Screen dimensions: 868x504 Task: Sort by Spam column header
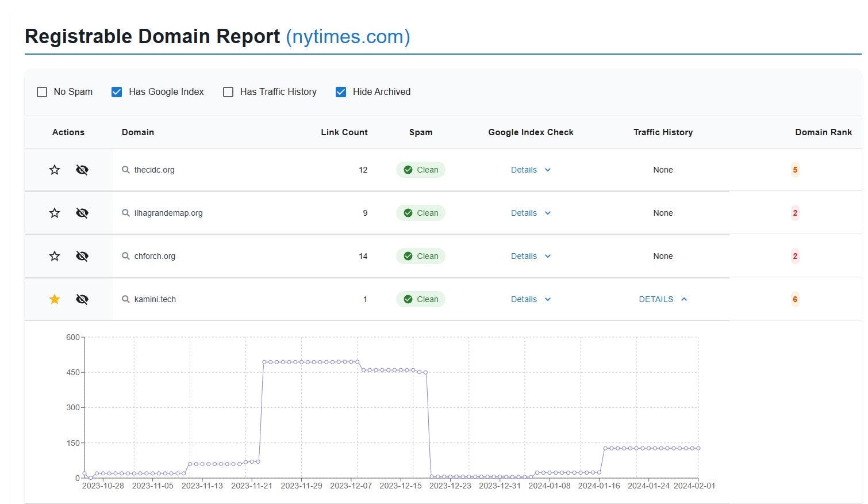(x=421, y=132)
